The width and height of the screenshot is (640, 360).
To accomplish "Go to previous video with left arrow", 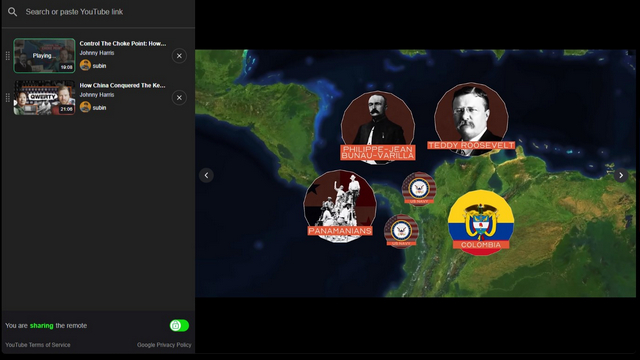I will tap(207, 175).
